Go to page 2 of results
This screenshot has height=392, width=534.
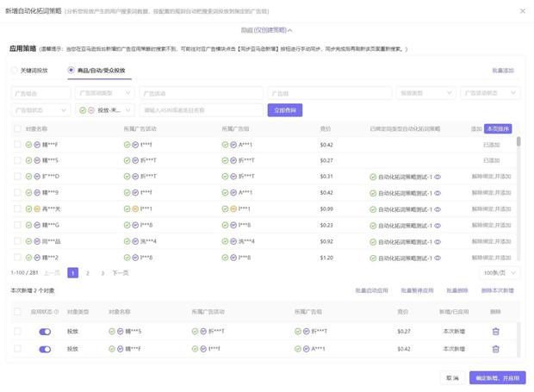tap(88, 273)
